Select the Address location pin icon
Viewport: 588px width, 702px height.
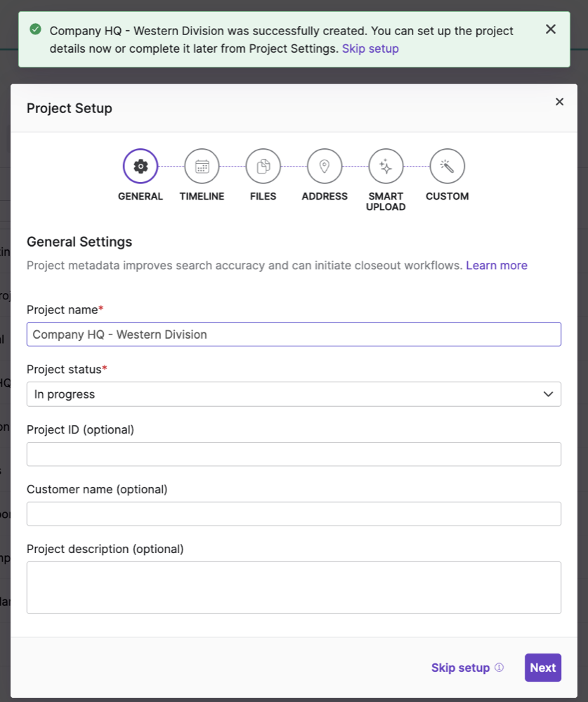[x=325, y=167]
